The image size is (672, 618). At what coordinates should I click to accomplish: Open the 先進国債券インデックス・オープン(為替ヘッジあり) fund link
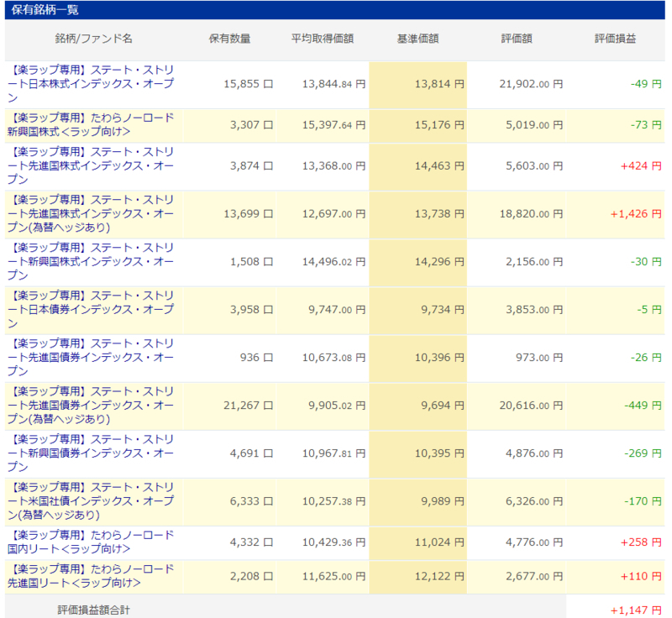[92, 406]
